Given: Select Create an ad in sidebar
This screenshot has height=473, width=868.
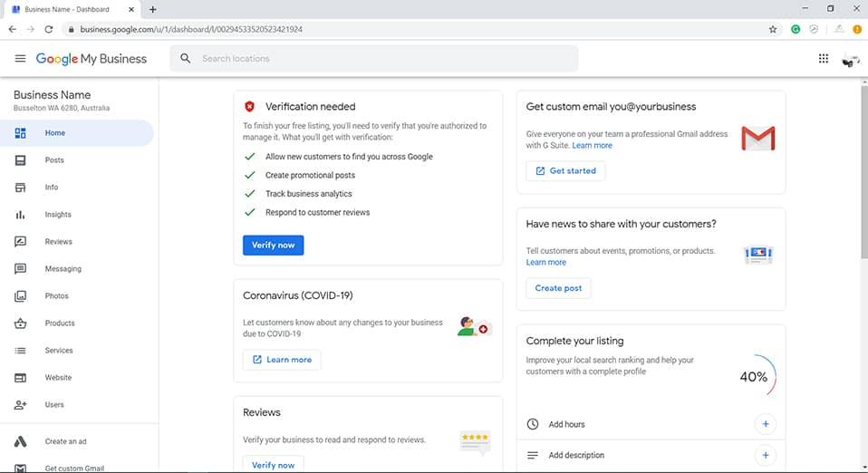Looking at the screenshot, I should click(77, 441).
